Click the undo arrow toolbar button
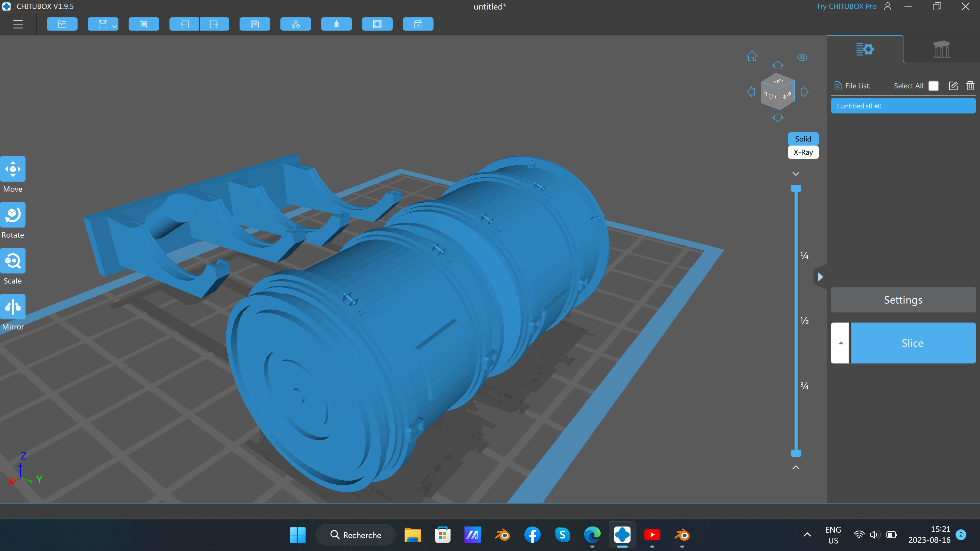 (x=184, y=24)
